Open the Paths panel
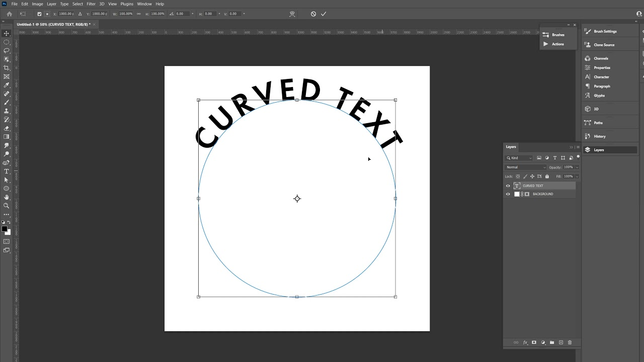 [x=598, y=123]
